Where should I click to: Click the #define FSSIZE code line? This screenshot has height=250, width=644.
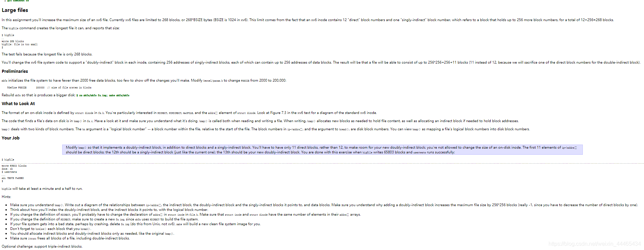pyautogui.click(x=49, y=88)
